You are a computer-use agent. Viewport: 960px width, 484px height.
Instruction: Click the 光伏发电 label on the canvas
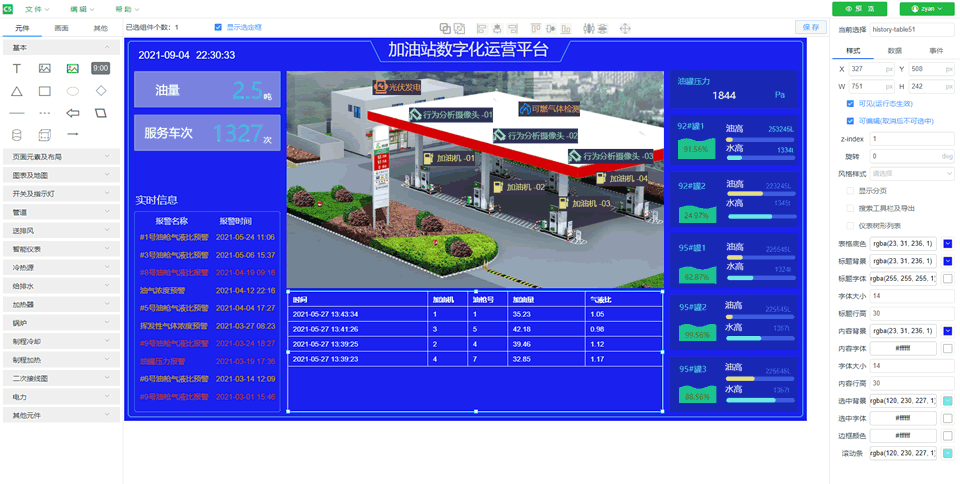397,87
